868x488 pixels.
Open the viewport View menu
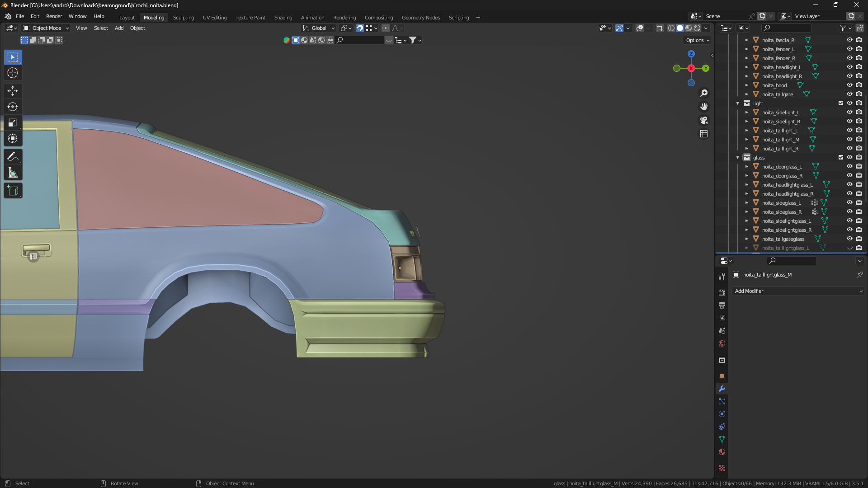(81, 28)
